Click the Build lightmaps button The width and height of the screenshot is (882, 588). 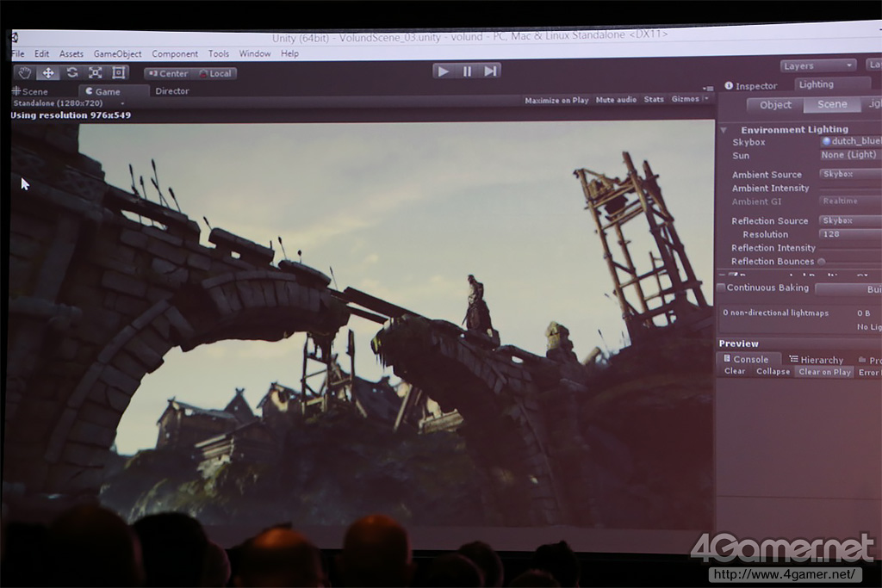[848, 289]
